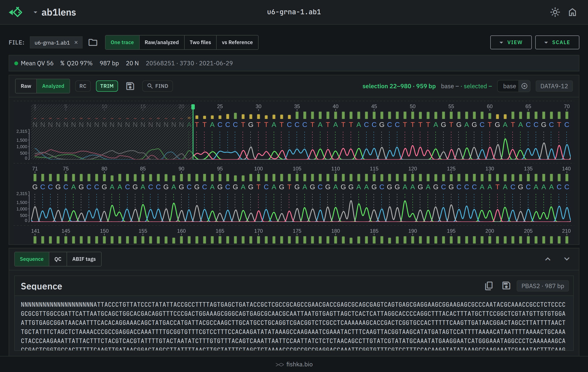This screenshot has height=372, width=588.
Task: Open the Sequence tab
Action: tap(32, 259)
